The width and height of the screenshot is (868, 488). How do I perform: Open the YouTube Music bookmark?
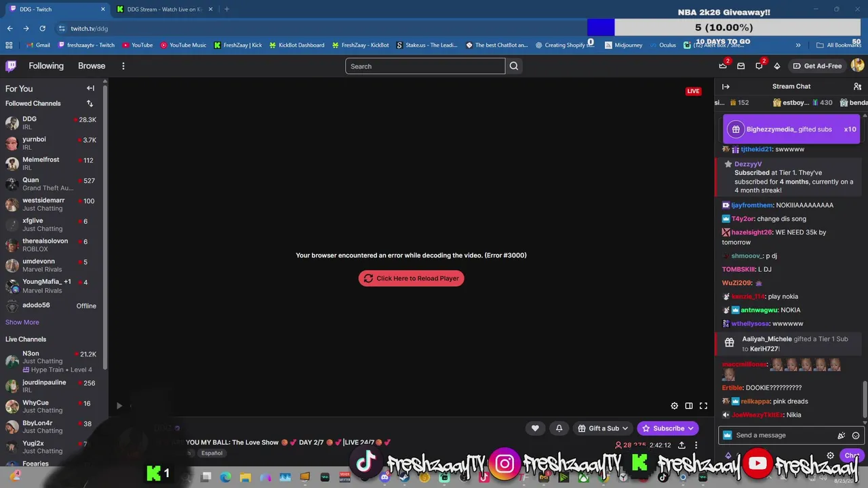183,45
